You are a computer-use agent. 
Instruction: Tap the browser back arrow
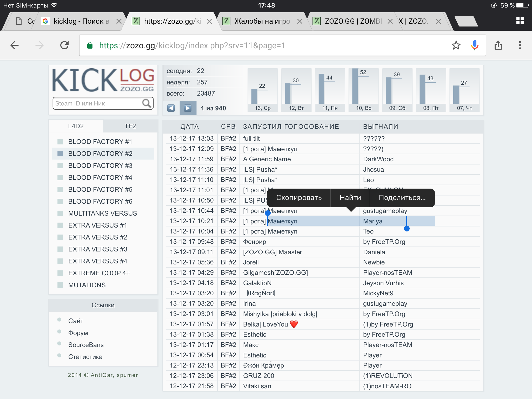coord(15,45)
